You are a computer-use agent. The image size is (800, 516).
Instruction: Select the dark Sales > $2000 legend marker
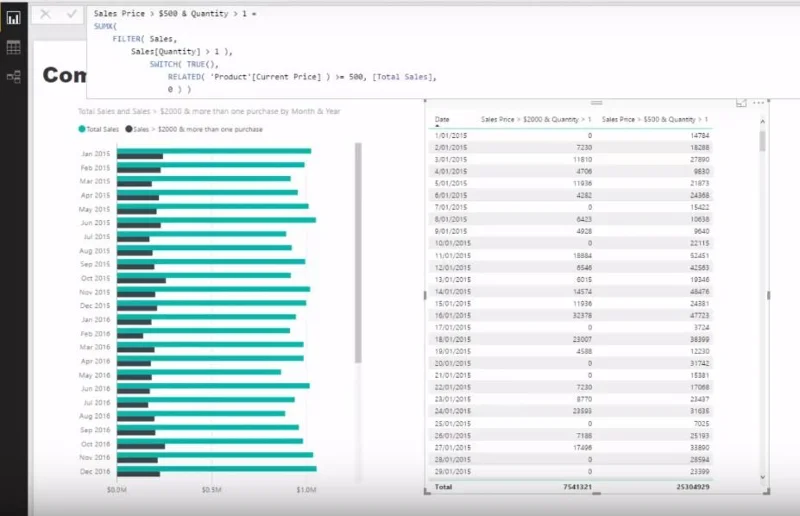(129, 129)
